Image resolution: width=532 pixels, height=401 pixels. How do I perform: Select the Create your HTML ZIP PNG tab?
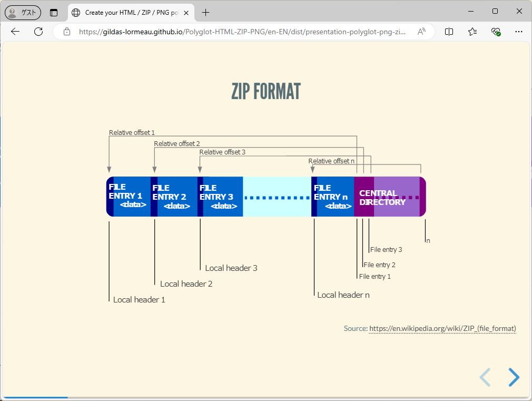(x=126, y=12)
